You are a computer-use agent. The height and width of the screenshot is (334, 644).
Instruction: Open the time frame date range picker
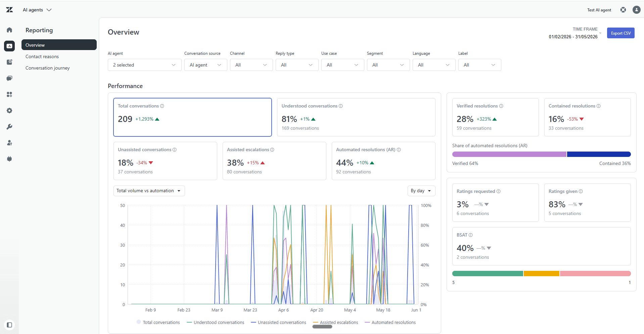click(575, 33)
